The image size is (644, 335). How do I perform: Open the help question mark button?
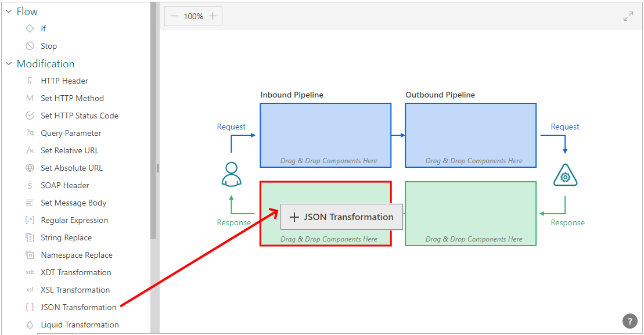[630, 321]
